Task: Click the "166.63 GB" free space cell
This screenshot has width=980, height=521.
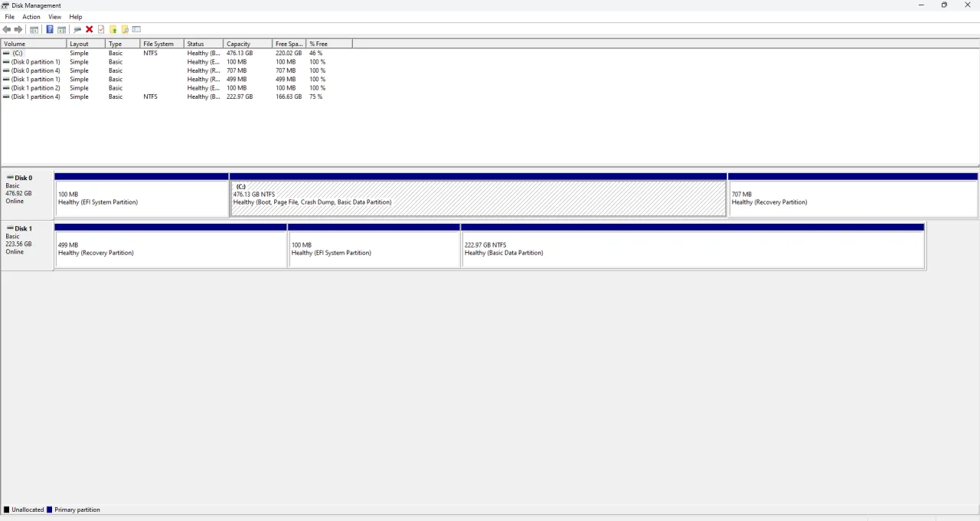Action: 289,97
